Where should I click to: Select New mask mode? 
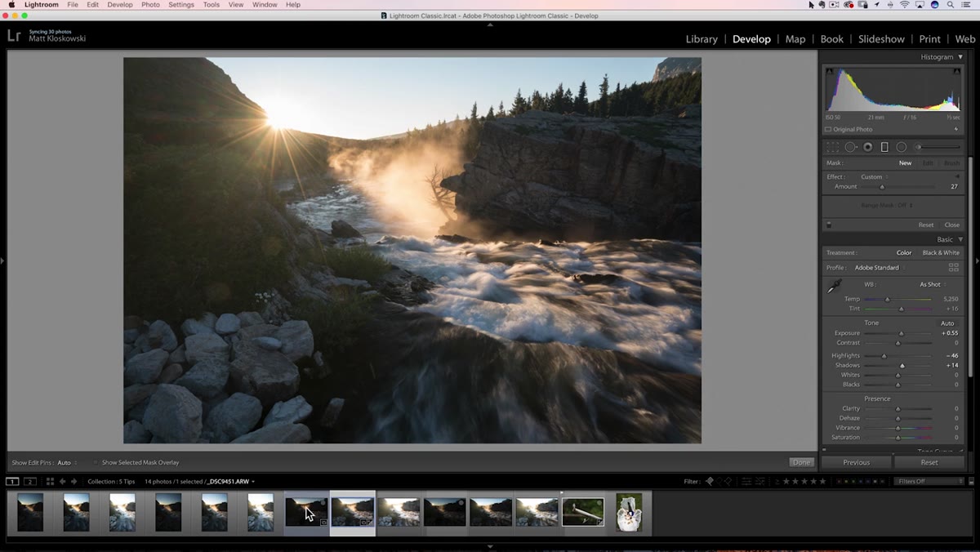click(x=905, y=163)
